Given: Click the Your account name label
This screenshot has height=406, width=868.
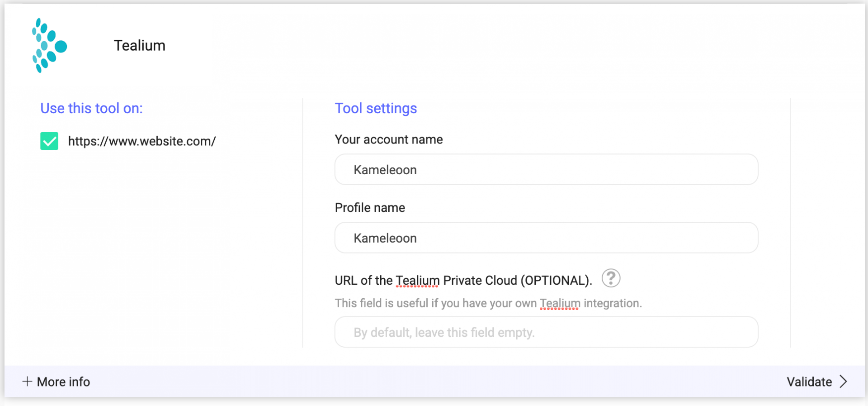Looking at the screenshot, I should 389,139.
